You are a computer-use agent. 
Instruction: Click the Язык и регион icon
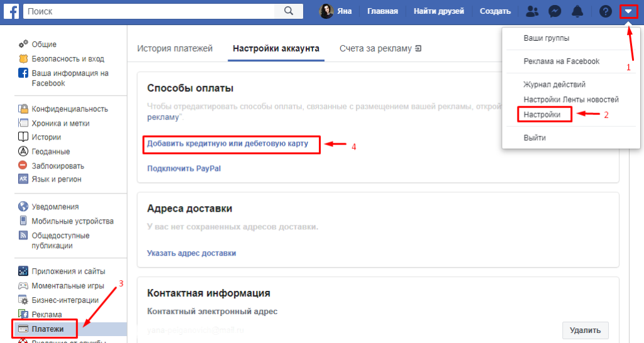click(23, 179)
